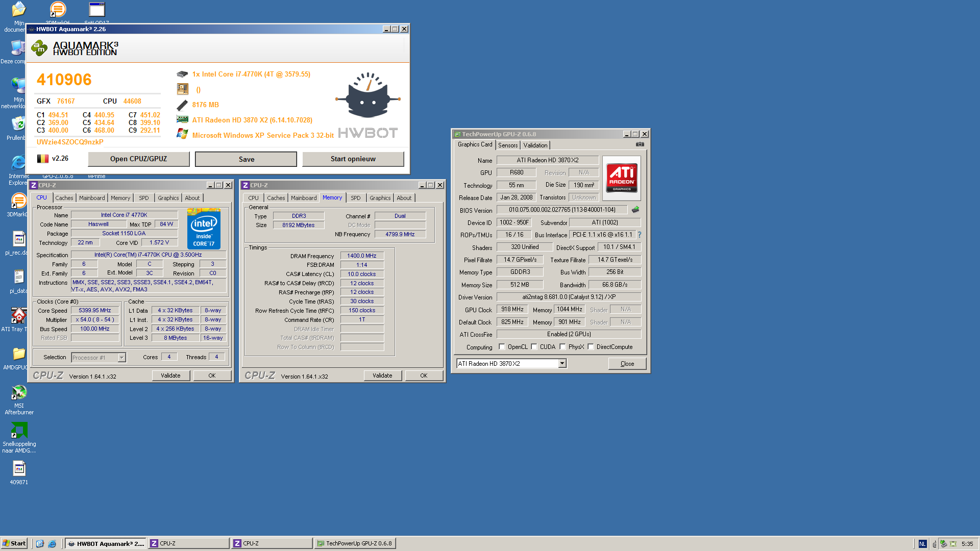Open Snelkoppeling naar AMDG shortcut icon
980x551 pixels.
click(x=19, y=430)
